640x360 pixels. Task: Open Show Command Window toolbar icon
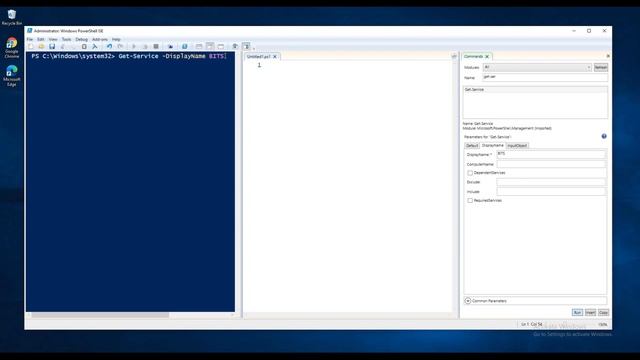pyautogui.click(x=235, y=47)
